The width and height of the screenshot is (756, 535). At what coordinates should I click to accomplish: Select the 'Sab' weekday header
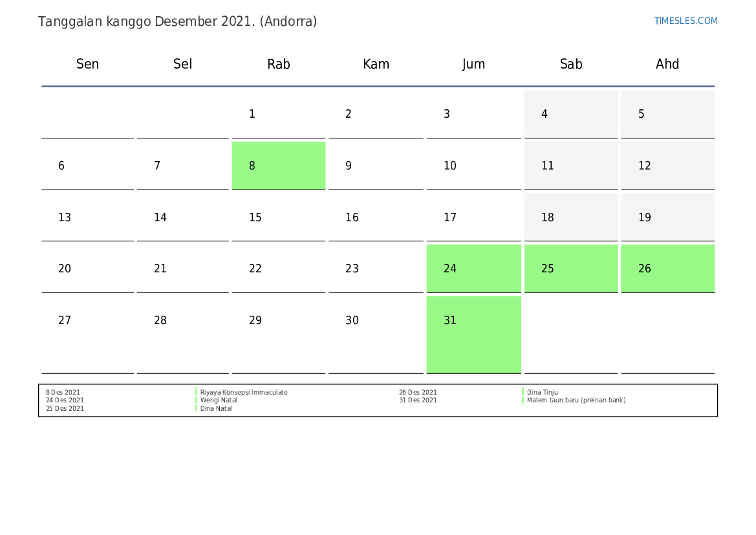(571, 64)
